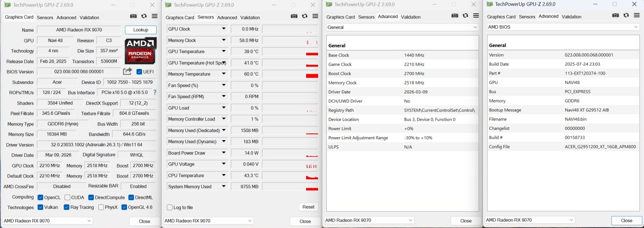
Task: Bus Interface question mark help icon
Action: point(155,93)
